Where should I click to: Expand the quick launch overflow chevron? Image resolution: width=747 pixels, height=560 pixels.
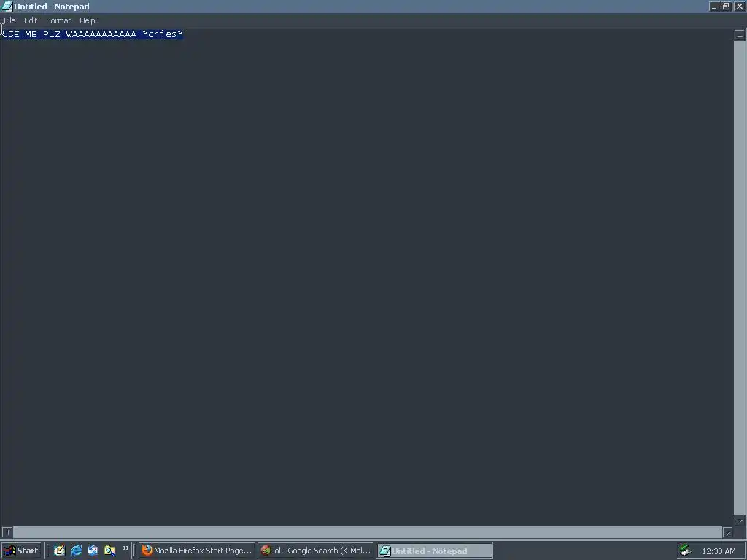pos(125,548)
